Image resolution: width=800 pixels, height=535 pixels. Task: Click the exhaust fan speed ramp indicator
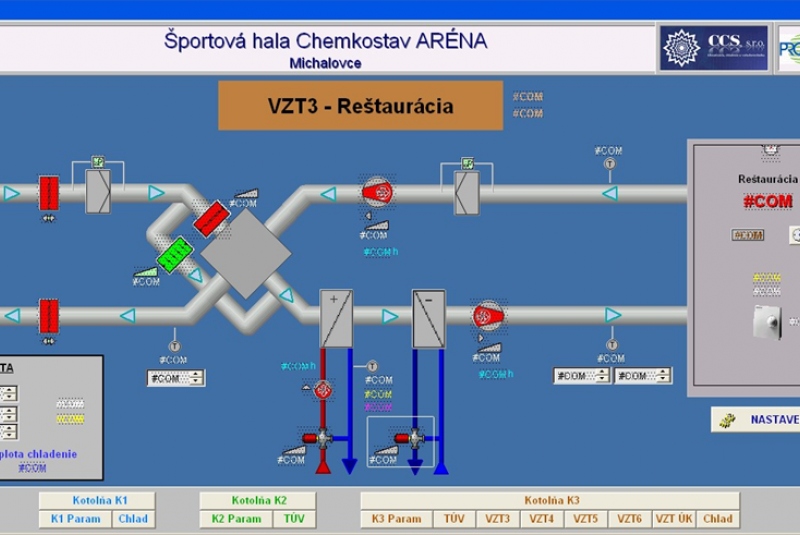(378, 225)
